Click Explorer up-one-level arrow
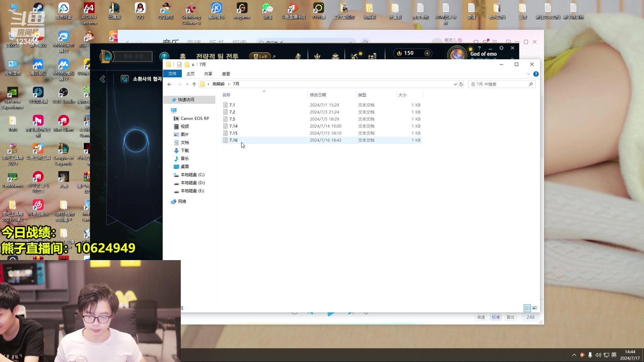Screen dimensions: 644x362 coord(194,84)
